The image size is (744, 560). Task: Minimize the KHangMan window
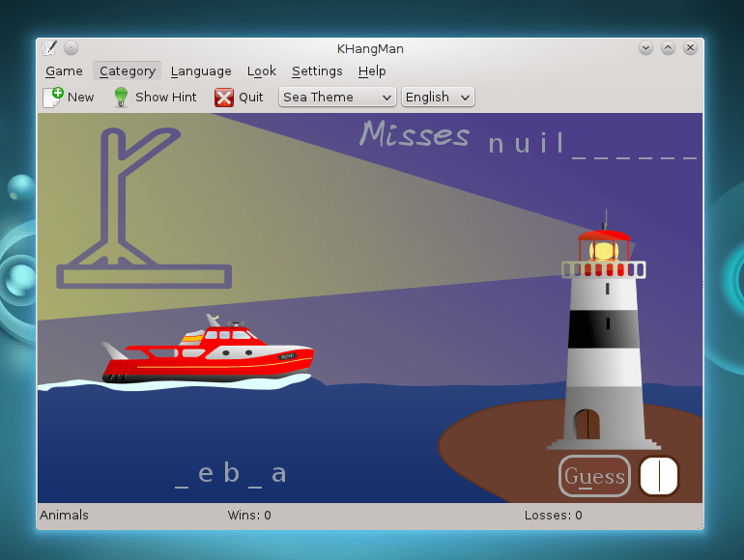pos(645,47)
